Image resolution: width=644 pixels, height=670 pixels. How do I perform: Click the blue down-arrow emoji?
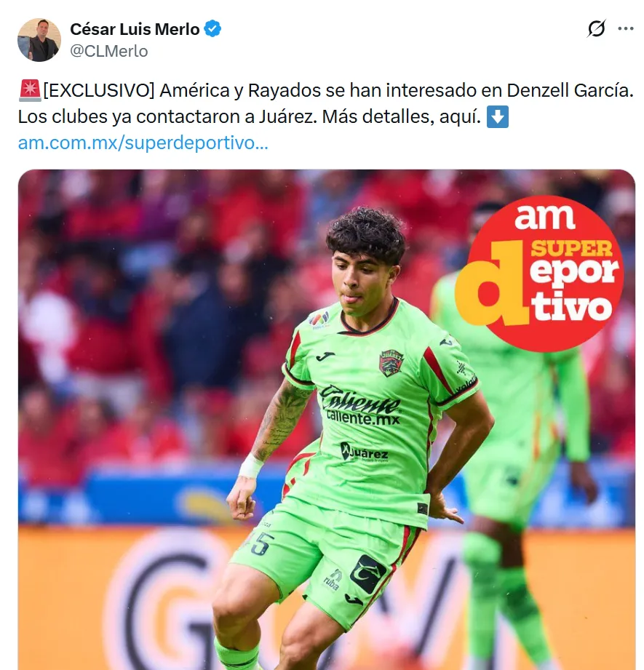pyautogui.click(x=498, y=116)
